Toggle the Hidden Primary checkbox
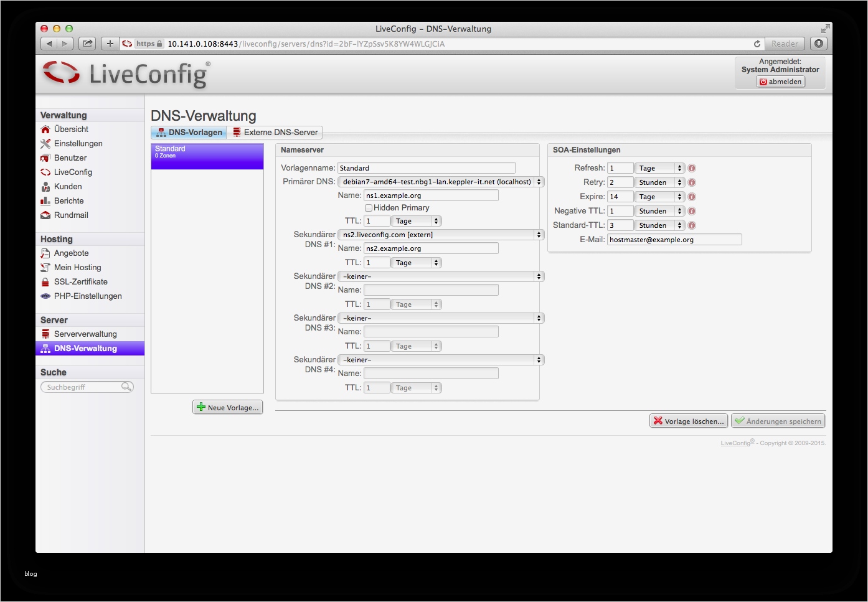 point(369,208)
